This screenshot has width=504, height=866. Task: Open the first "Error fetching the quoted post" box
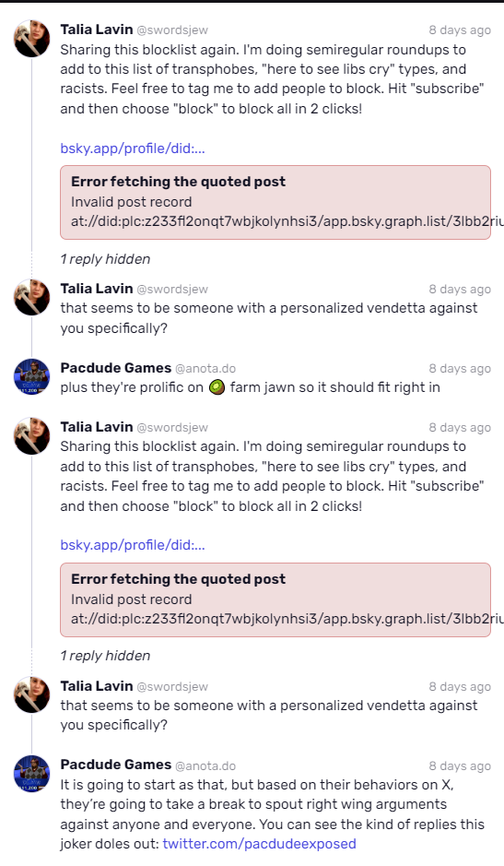275,202
